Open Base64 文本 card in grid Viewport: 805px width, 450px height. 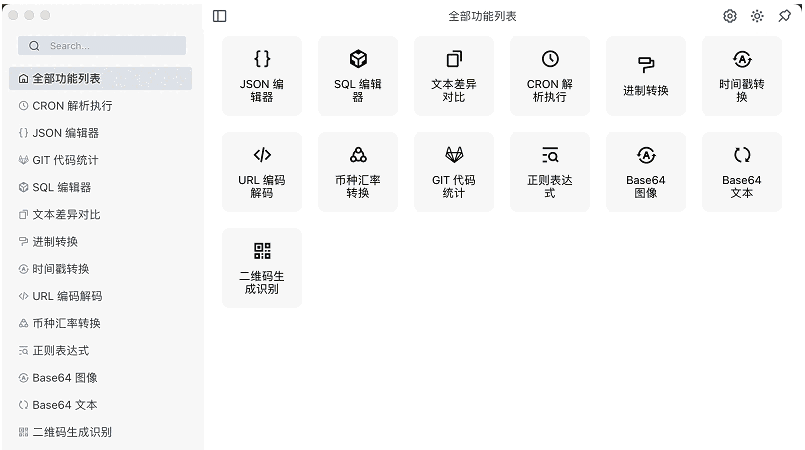pyautogui.click(x=742, y=172)
